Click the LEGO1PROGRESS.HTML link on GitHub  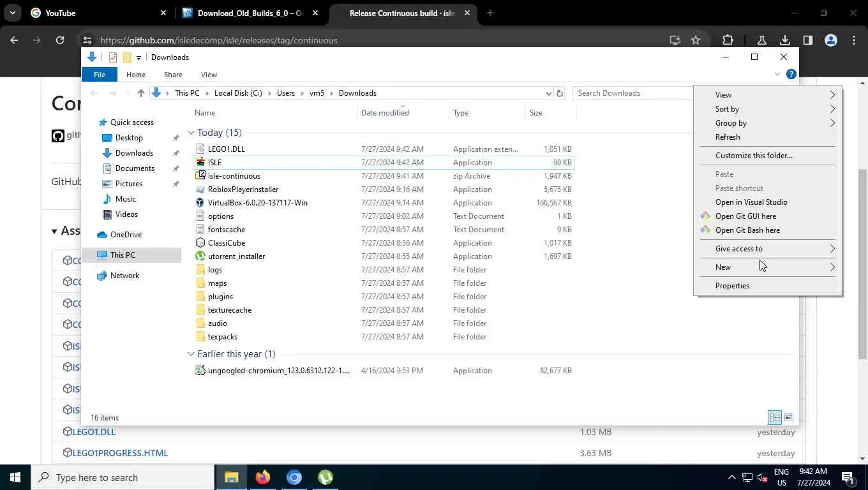[120, 453]
